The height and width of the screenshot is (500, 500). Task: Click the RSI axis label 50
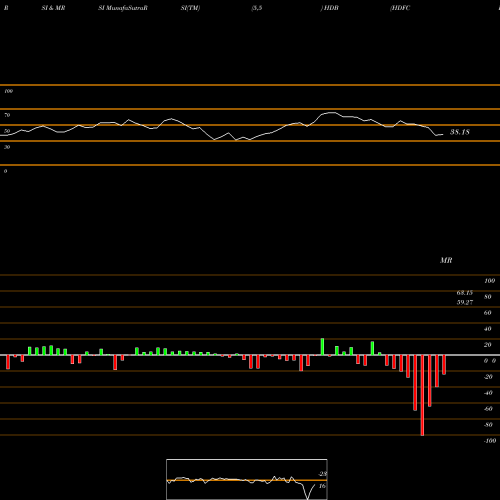click(x=7, y=131)
